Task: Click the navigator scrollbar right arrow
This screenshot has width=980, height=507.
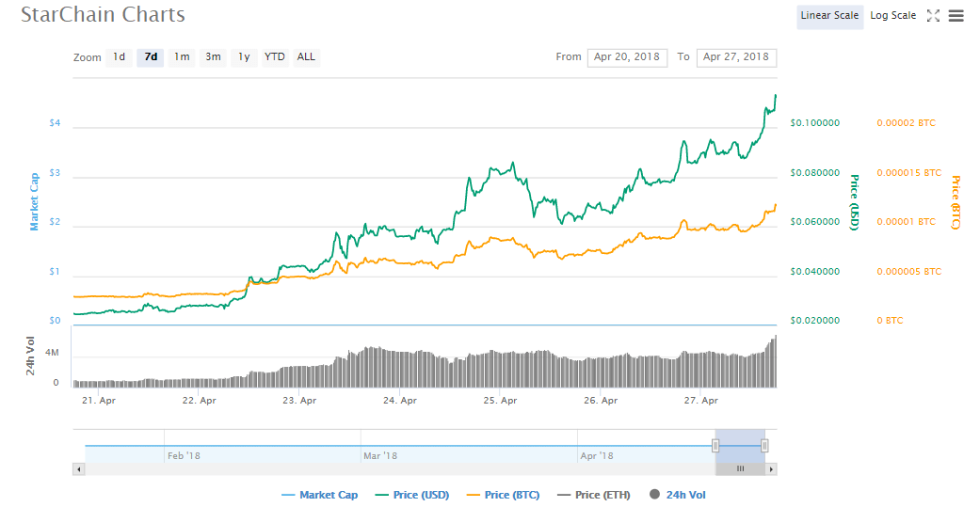Action: click(x=771, y=468)
